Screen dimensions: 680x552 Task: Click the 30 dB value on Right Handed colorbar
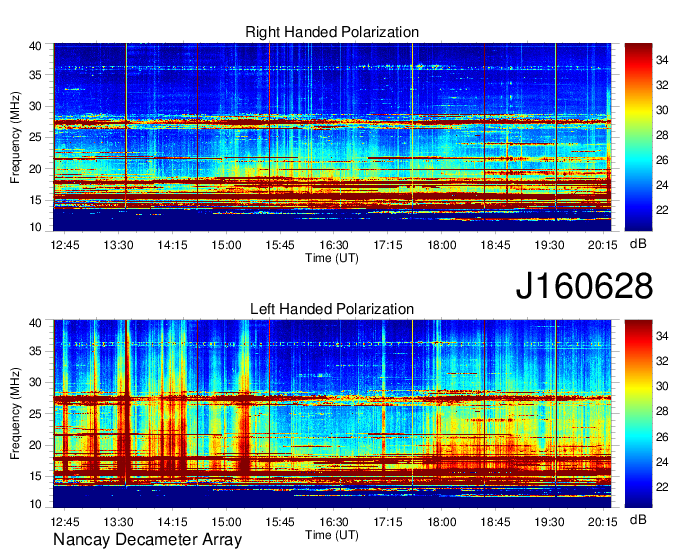[662, 110]
